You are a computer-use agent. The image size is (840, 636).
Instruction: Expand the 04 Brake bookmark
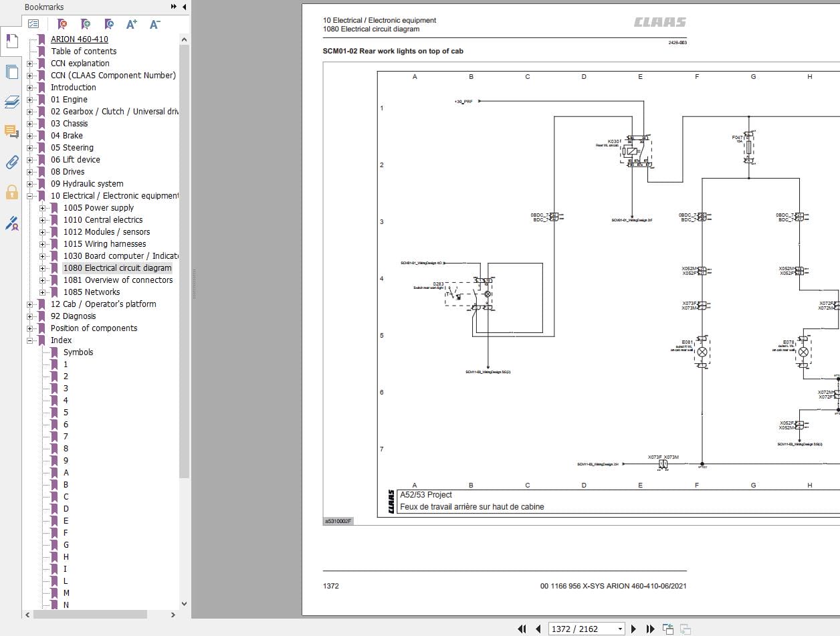pyautogui.click(x=29, y=136)
